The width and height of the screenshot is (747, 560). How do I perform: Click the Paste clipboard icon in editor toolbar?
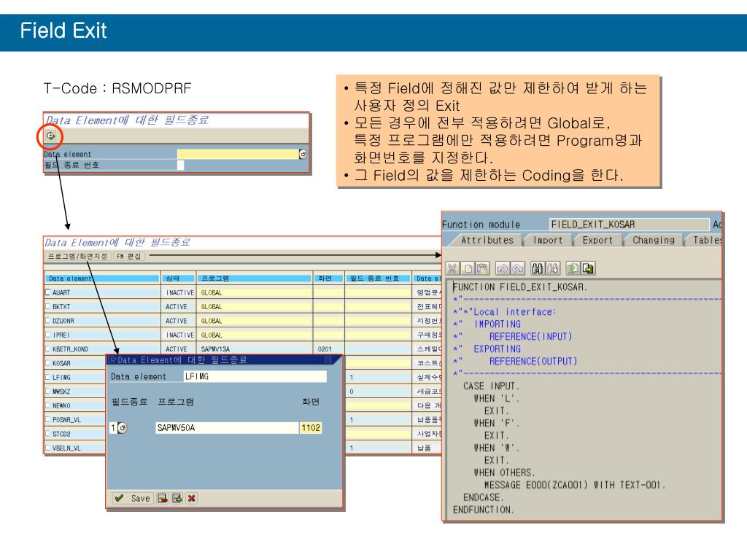[x=483, y=268]
